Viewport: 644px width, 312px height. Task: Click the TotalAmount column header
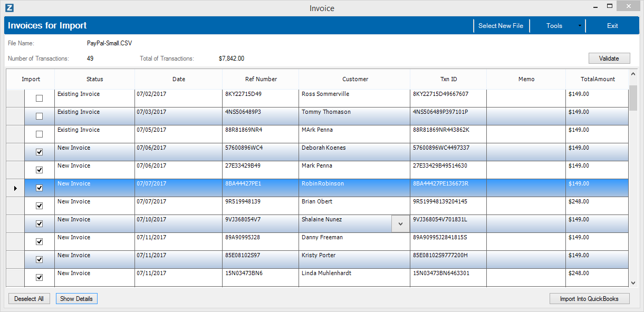click(598, 79)
